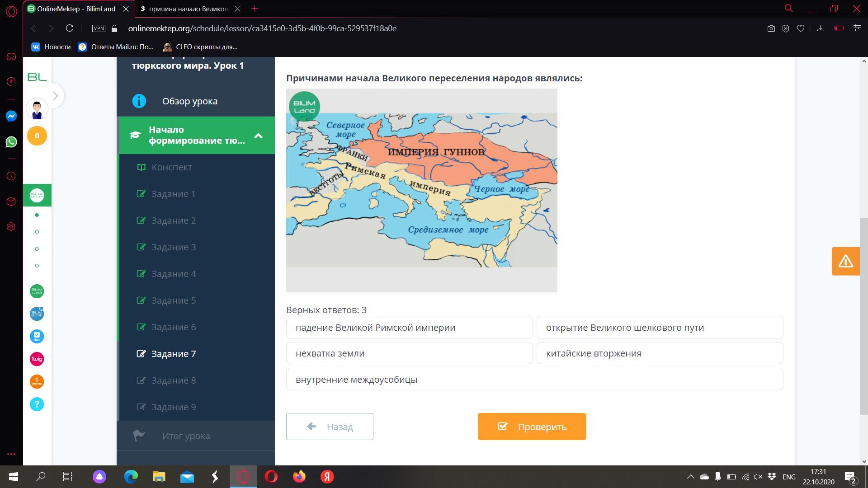Screen dimensions: 868x488
Task: Click the Hun Empire map image
Action: [421, 190]
